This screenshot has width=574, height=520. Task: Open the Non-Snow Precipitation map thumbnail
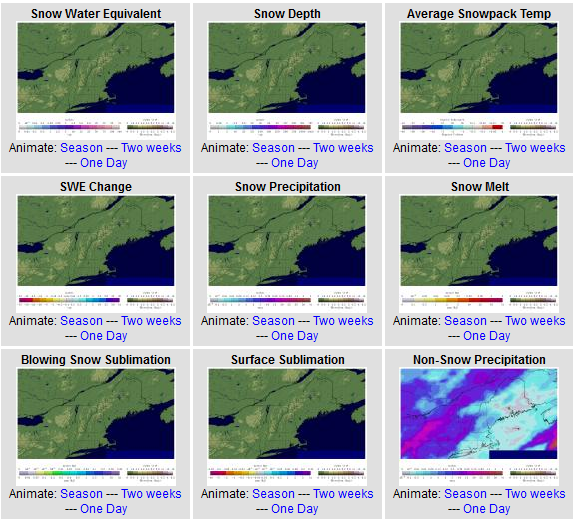[479, 427]
